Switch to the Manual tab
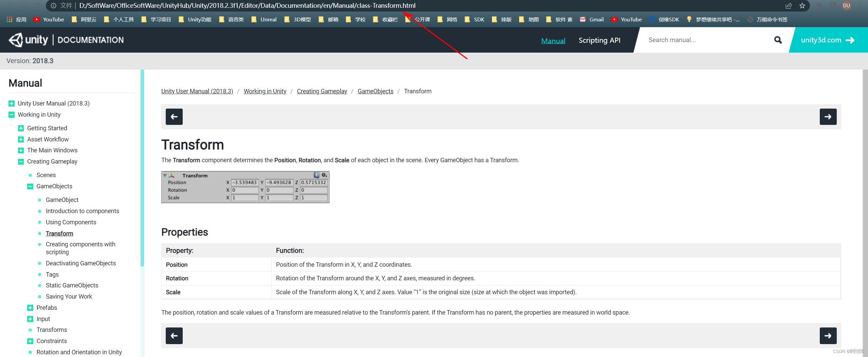Image resolution: width=868 pixels, height=357 pixels. [x=553, y=41]
